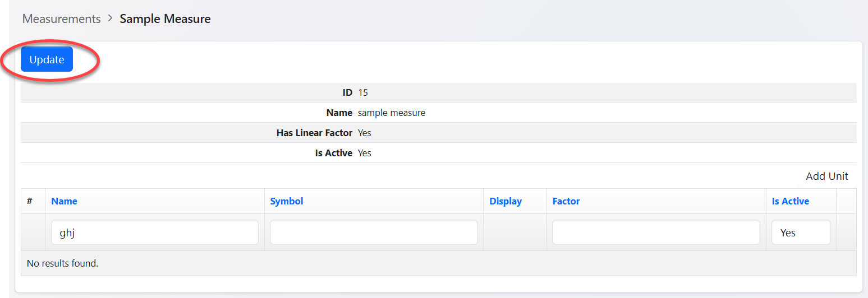
Task: Sort table by Symbol column header
Action: pyautogui.click(x=286, y=201)
